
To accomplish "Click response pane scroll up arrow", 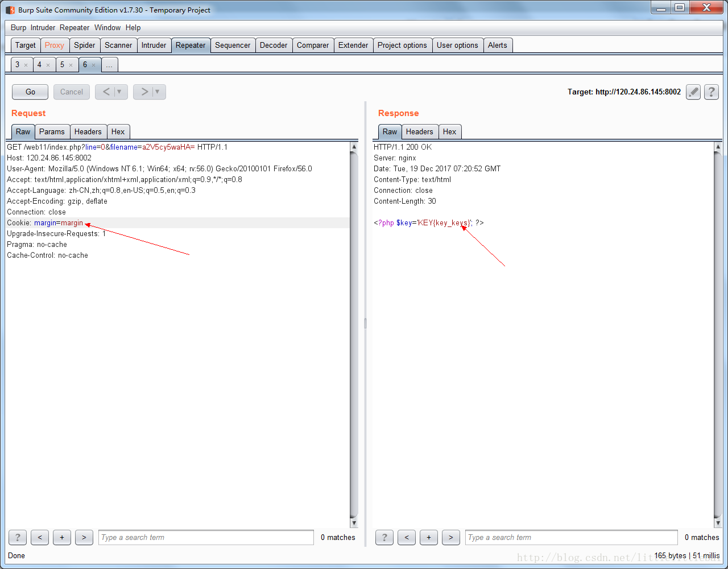I will [718, 147].
